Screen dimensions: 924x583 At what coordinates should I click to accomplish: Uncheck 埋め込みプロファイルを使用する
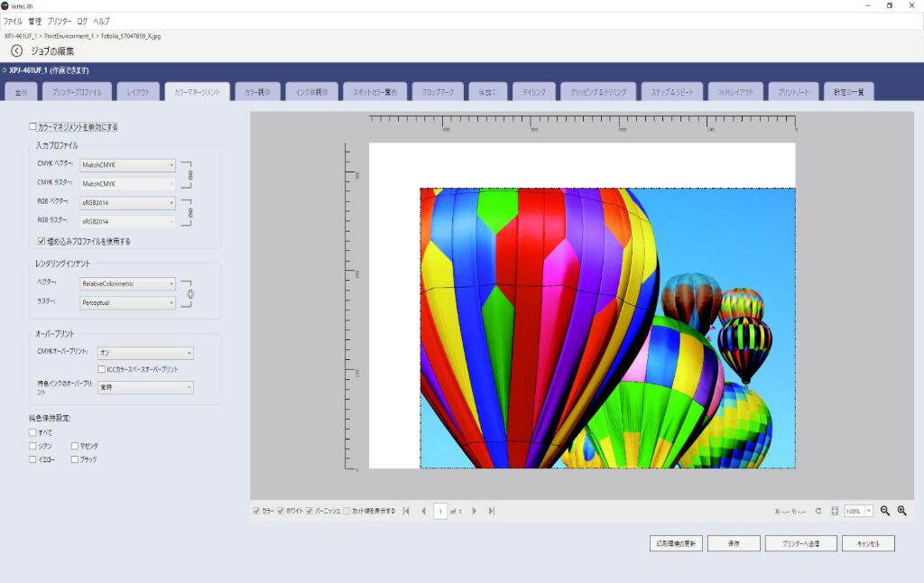[x=42, y=241]
